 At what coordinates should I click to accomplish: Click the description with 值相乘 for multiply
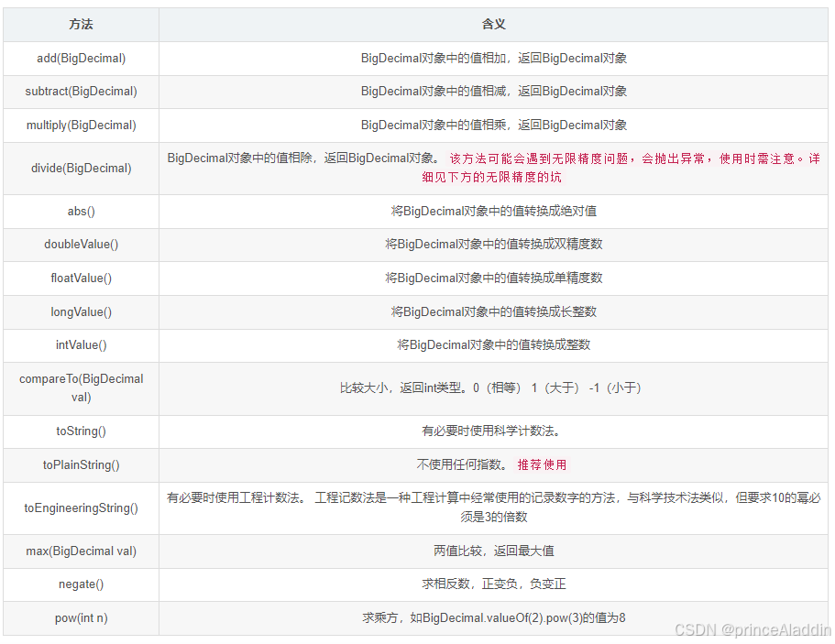point(494,126)
